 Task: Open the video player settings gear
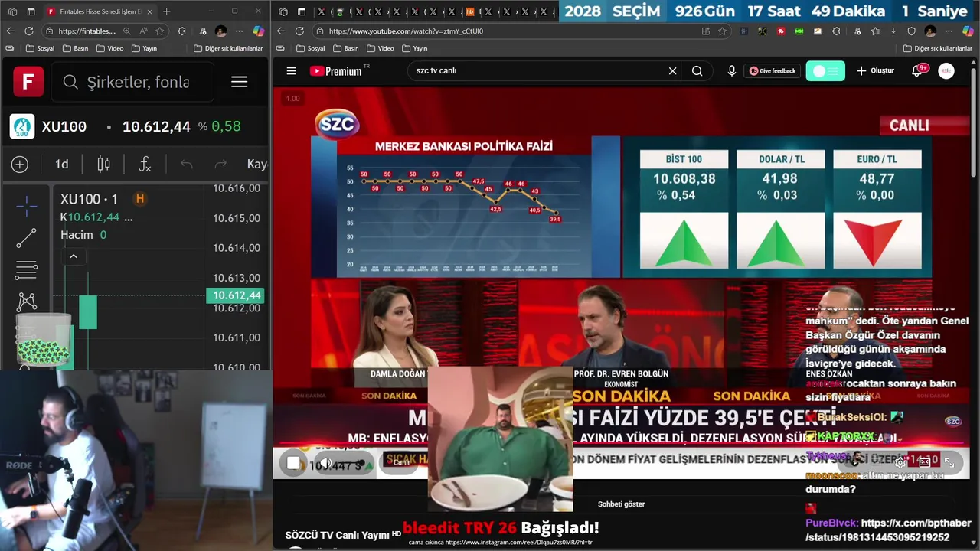tap(901, 462)
